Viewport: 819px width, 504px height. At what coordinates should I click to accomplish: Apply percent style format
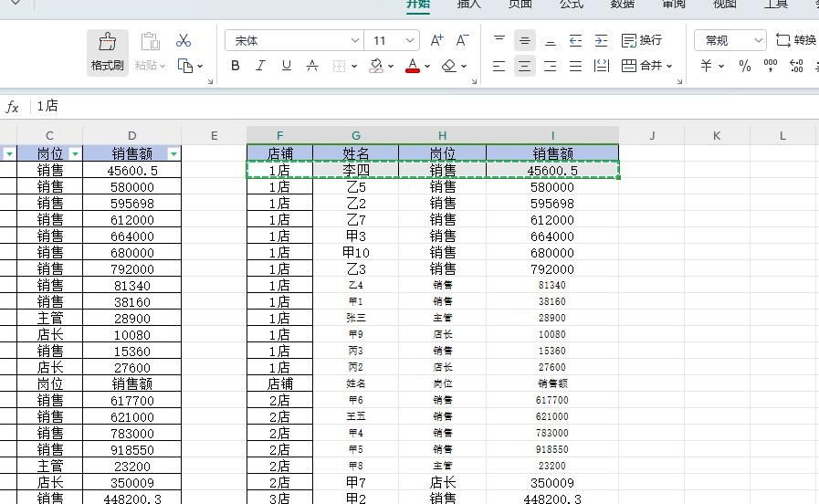click(745, 66)
